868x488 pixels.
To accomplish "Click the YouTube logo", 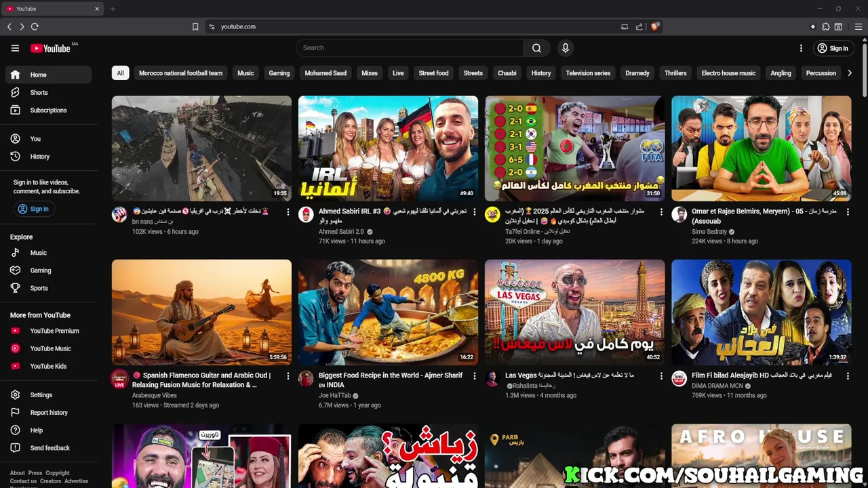I will tap(51, 48).
